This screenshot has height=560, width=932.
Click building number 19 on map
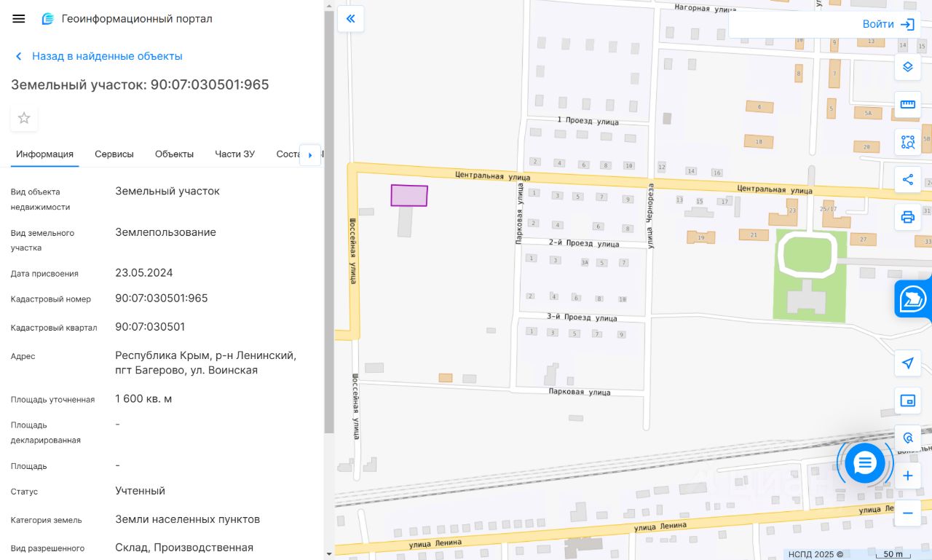coord(701,237)
